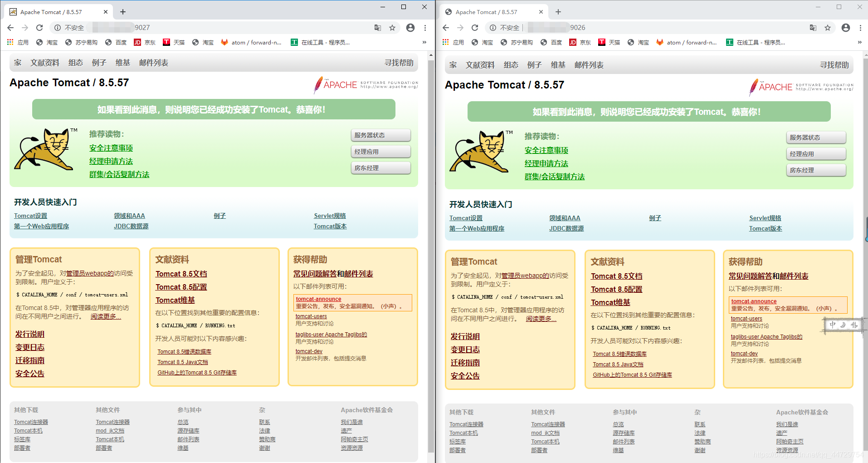Close the Tomcat tab in left window
The width and height of the screenshot is (868, 463).
pos(106,12)
